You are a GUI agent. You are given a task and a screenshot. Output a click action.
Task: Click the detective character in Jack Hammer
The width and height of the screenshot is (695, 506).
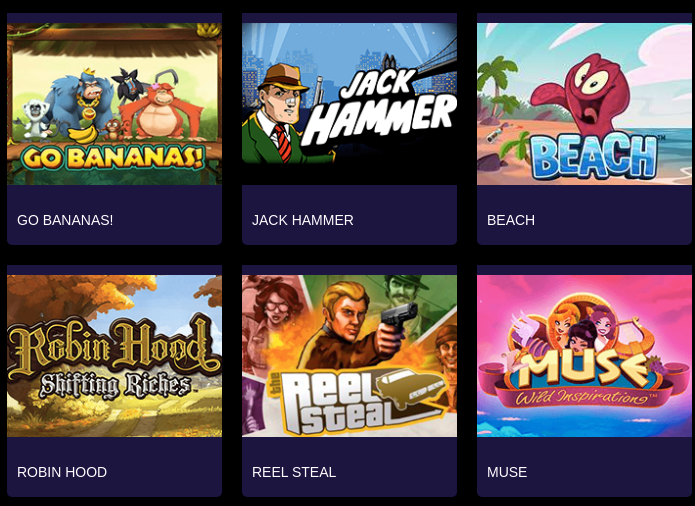(x=281, y=115)
